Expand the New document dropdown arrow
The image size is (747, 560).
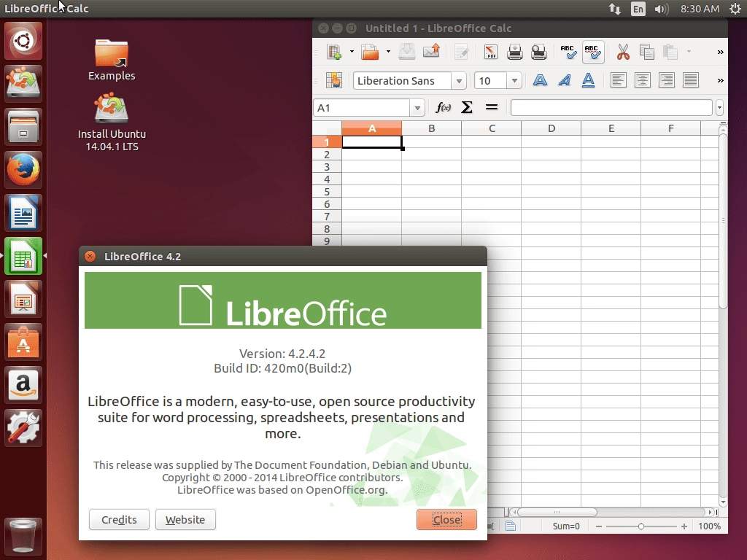[x=352, y=52]
